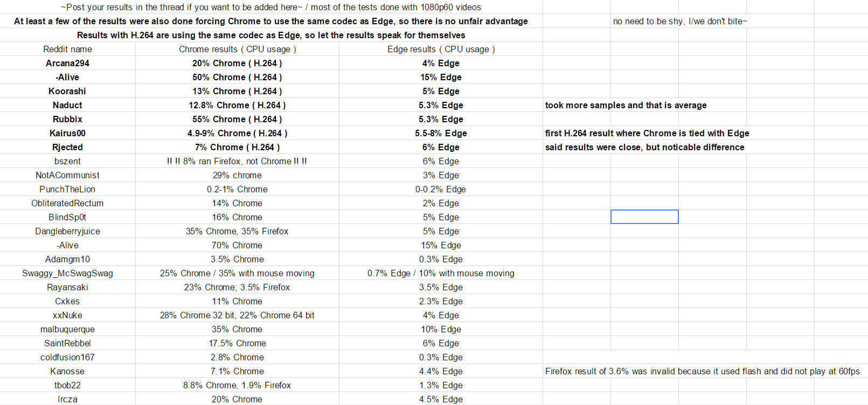Screen dimensions: 868x405
Task: Select '28% Chrome 32 bit, 22% Chrome 64 bit'
Action: [237, 315]
